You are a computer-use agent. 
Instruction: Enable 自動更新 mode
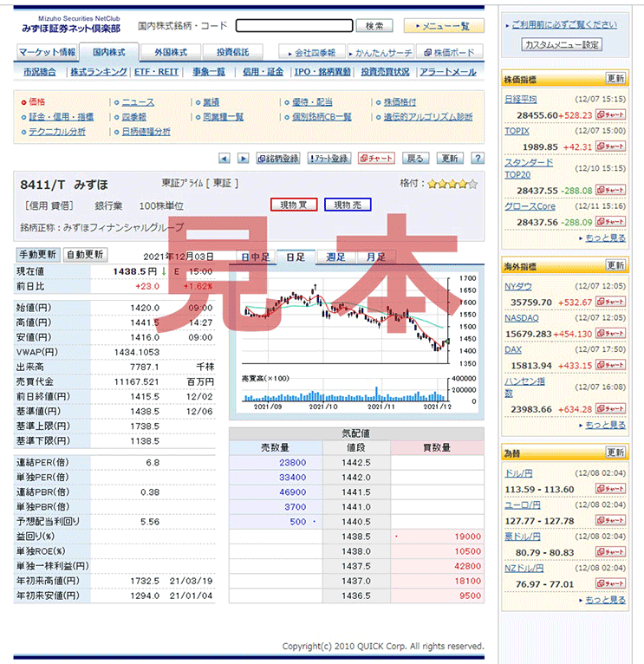[x=85, y=255]
